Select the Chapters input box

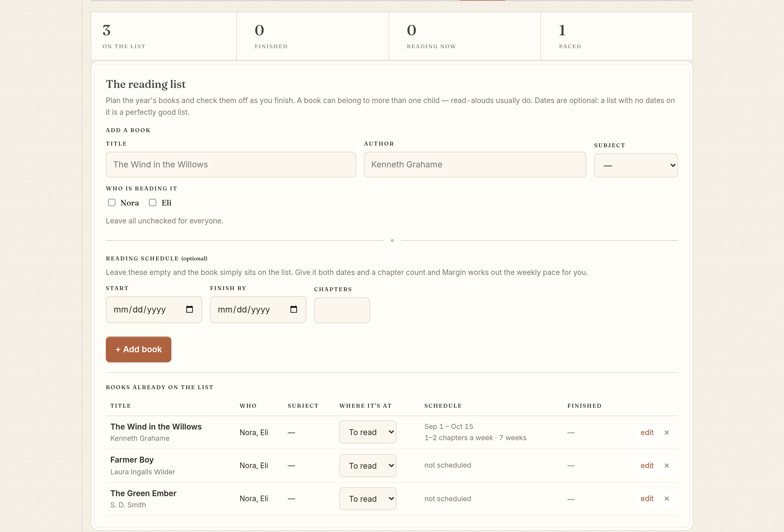click(342, 310)
